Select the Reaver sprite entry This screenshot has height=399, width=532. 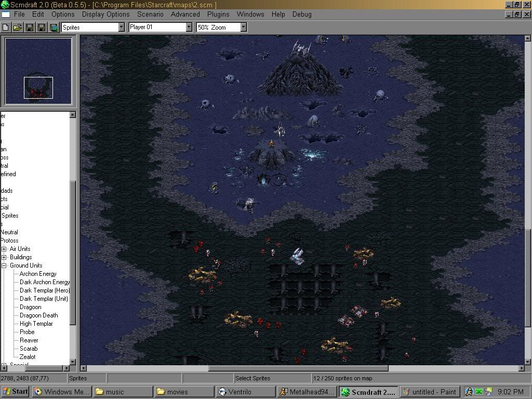(x=29, y=340)
